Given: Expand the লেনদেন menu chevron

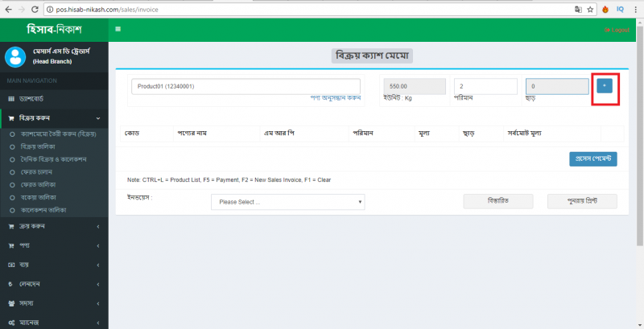Looking at the screenshot, I should (98, 284).
